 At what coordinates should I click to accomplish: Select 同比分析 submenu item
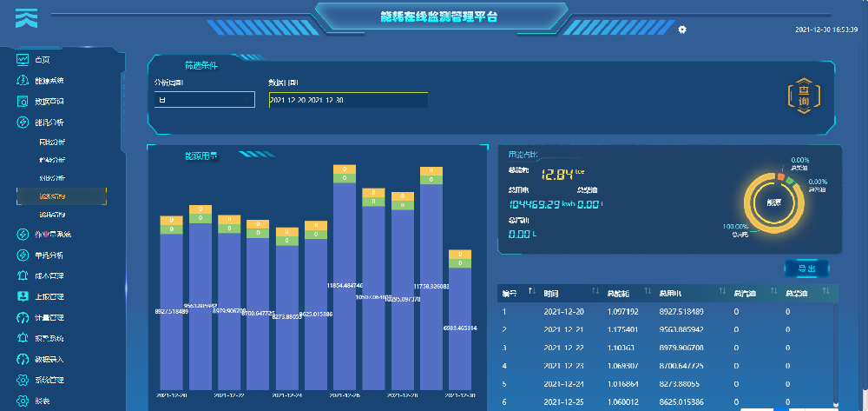pos(52,142)
